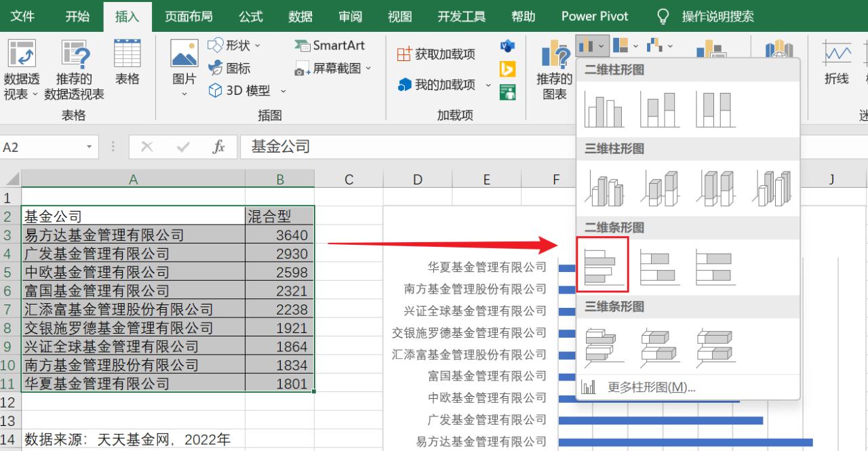The height and width of the screenshot is (451, 868).
Task: Choose the 3D 100% stacked column chart
Action: (x=715, y=188)
